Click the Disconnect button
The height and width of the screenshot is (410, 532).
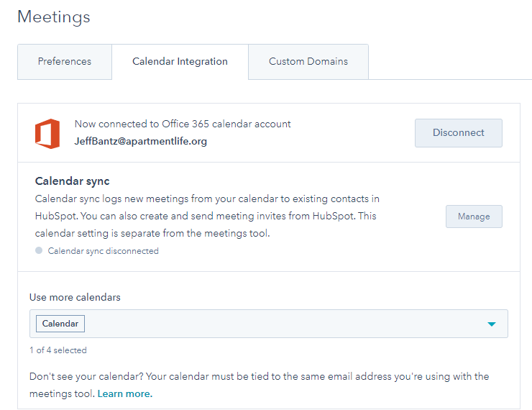[459, 132]
